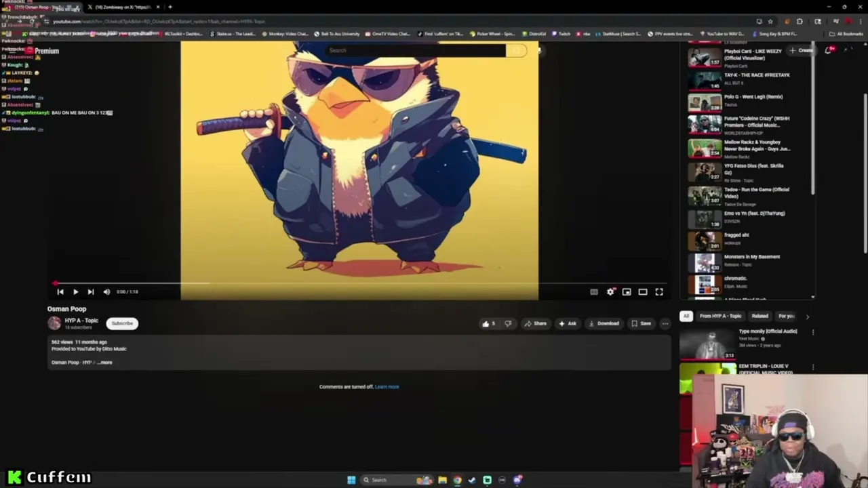Screen dimensions: 868x488
Task: Skip to the previous video
Action: (x=60, y=291)
